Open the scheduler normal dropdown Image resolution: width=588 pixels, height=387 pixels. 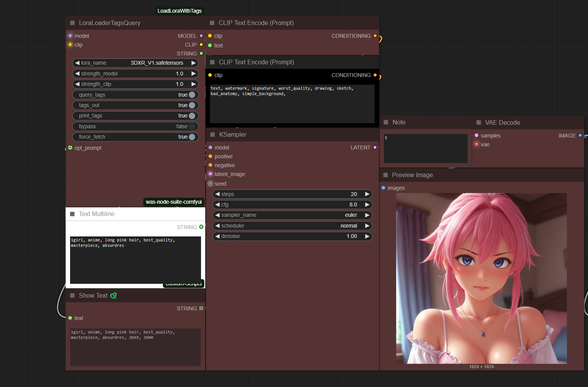[x=292, y=226]
